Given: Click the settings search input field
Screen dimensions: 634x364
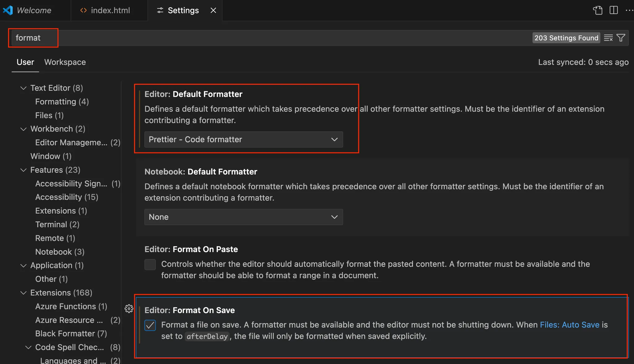Looking at the screenshot, I should 279,38.
